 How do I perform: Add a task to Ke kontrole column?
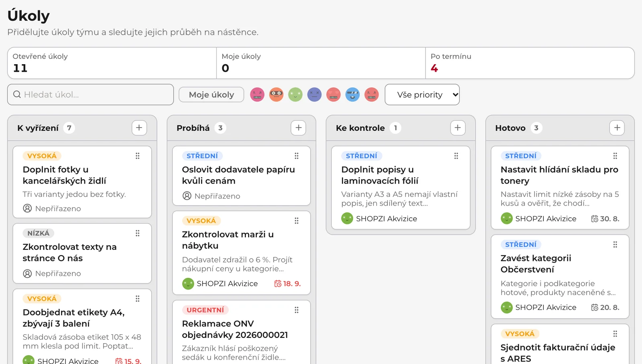tap(458, 128)
